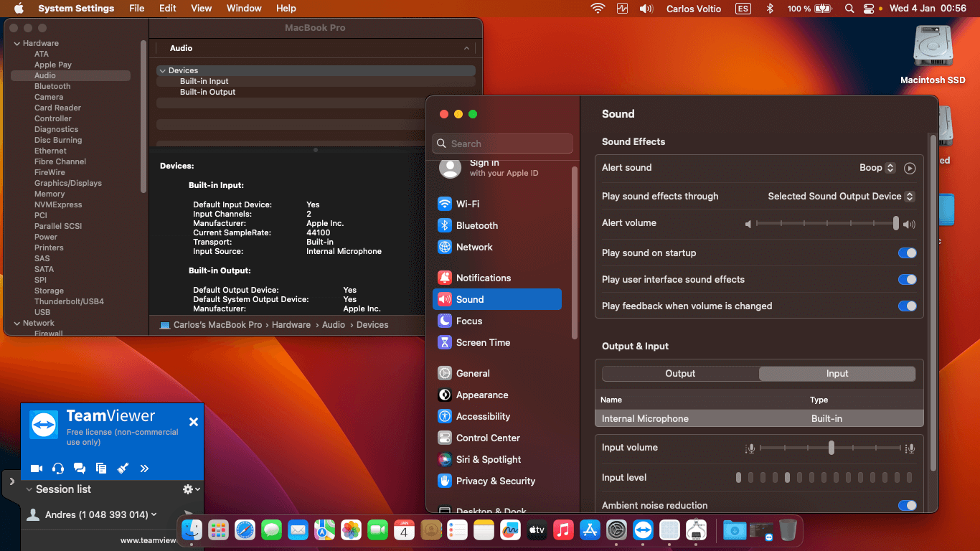This screenshot has height=551, width=980.
Task: Open Wi-Fi settings in sidebar
Action: (467, 204)
